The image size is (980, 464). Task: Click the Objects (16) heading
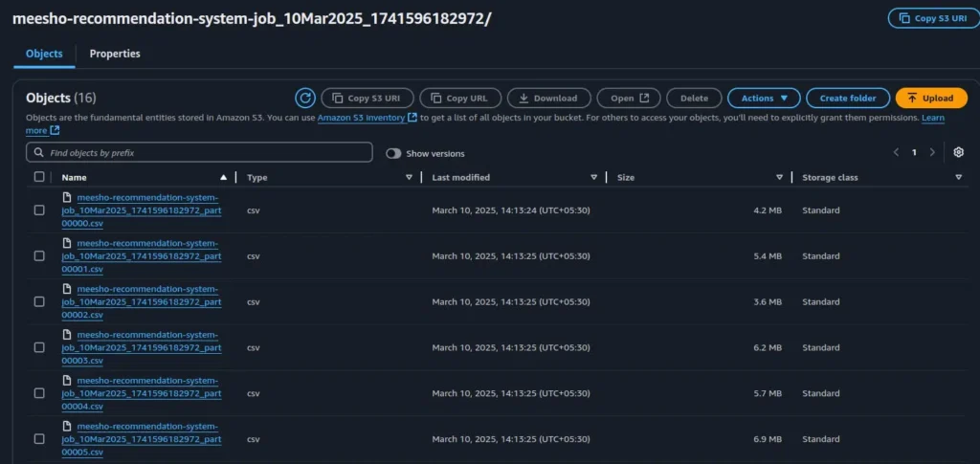[61, 98]
